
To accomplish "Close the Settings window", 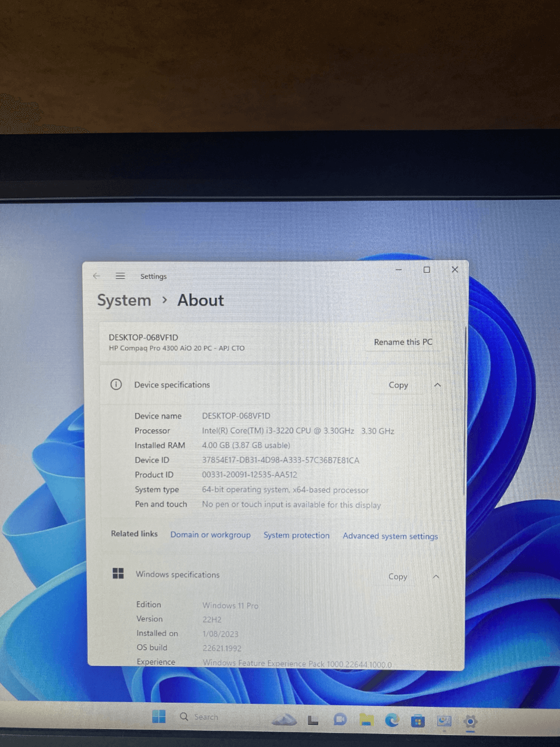I will (454, 270).
